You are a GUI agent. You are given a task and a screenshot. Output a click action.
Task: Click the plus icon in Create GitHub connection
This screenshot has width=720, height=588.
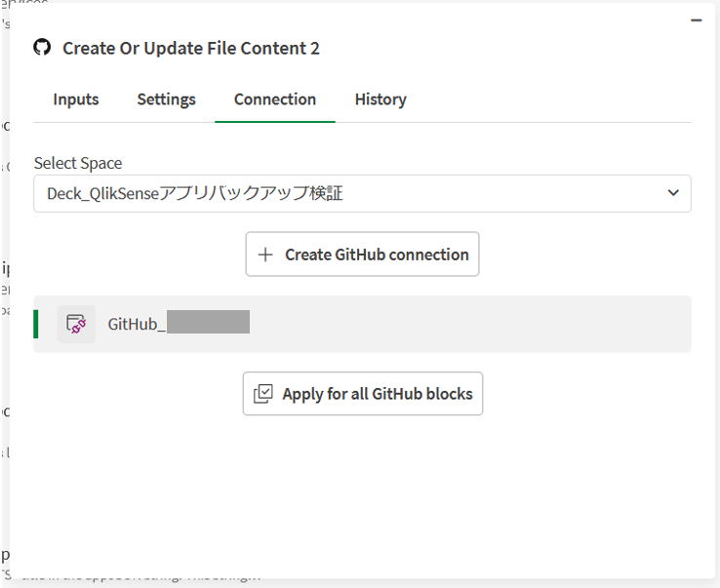click(265, 255)
